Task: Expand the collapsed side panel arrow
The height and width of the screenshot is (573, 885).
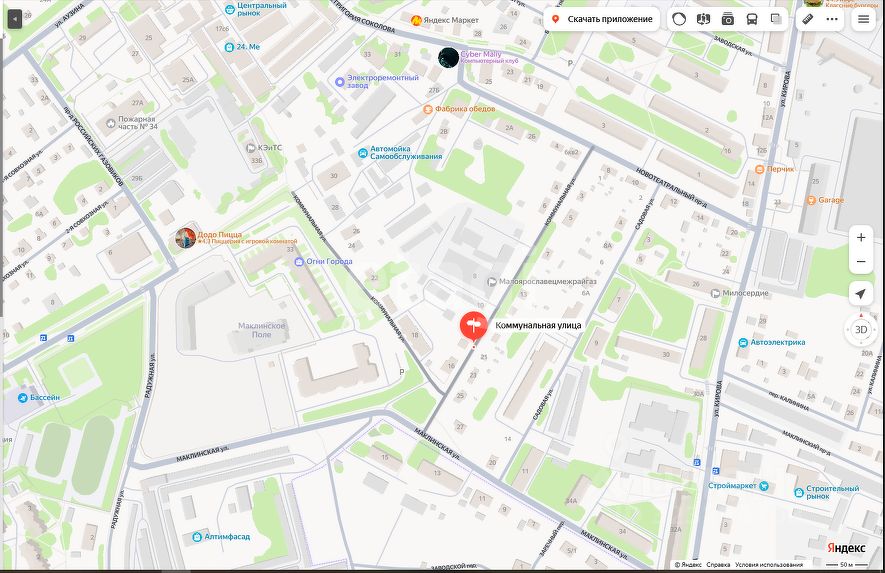Action: pyautogui.click(x=15, y=19)
